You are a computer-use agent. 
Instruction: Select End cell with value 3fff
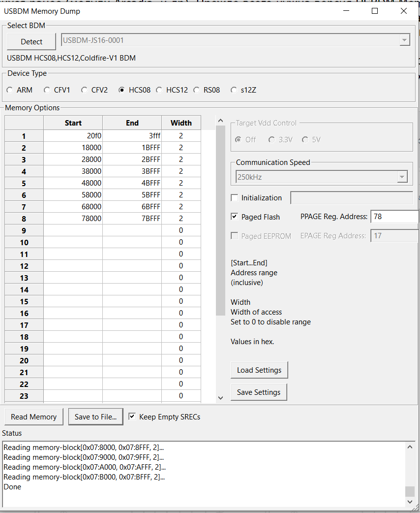click(132, 136)
